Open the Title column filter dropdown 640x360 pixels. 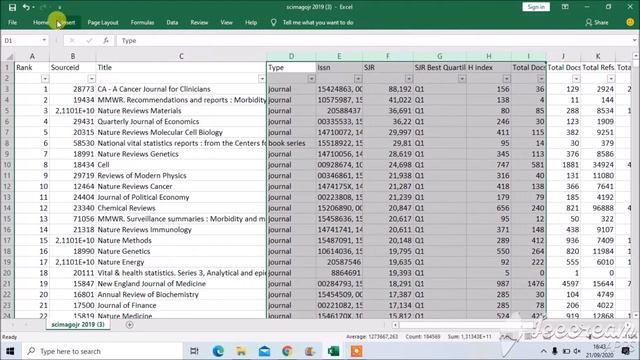262,79
